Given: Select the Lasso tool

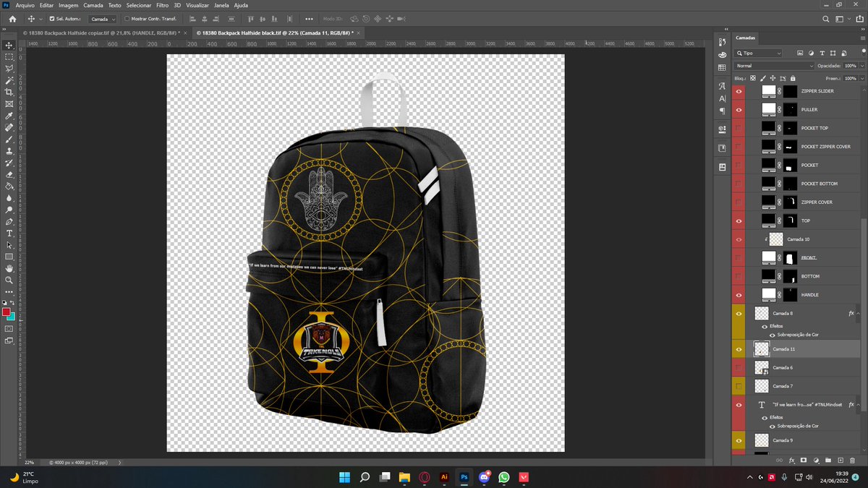Looking at the screenshot, I should [9, 69].
